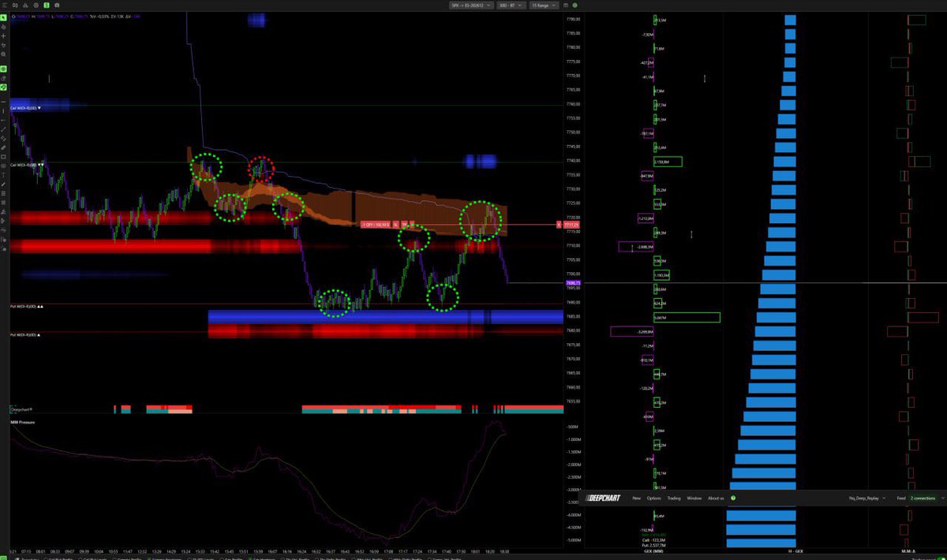Click the MM Pressure panel label
947x560 pixels.
[21, 422]
